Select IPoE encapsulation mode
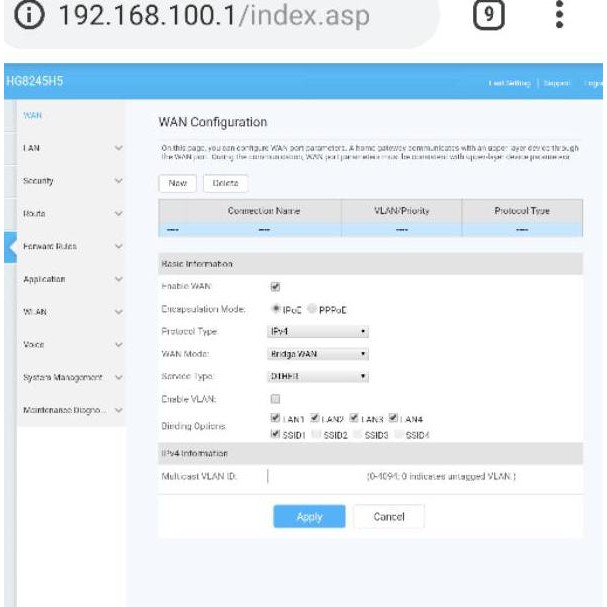Screen dimensions: 607x607 tap(275, 310)
